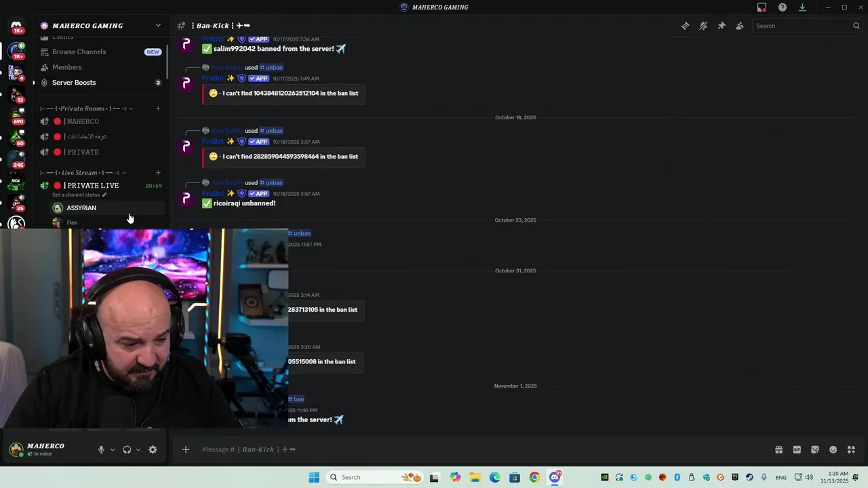Open pinned messages

(x=722, y=26)
